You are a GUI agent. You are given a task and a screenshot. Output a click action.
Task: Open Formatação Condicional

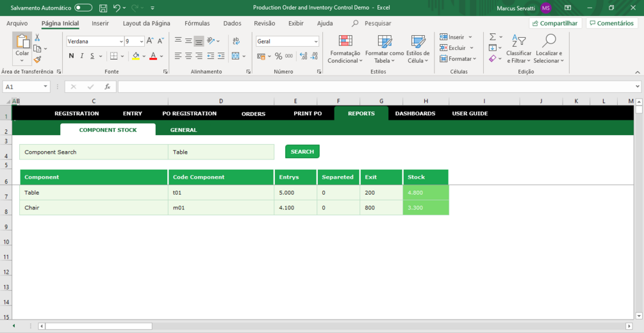(345, 49)
